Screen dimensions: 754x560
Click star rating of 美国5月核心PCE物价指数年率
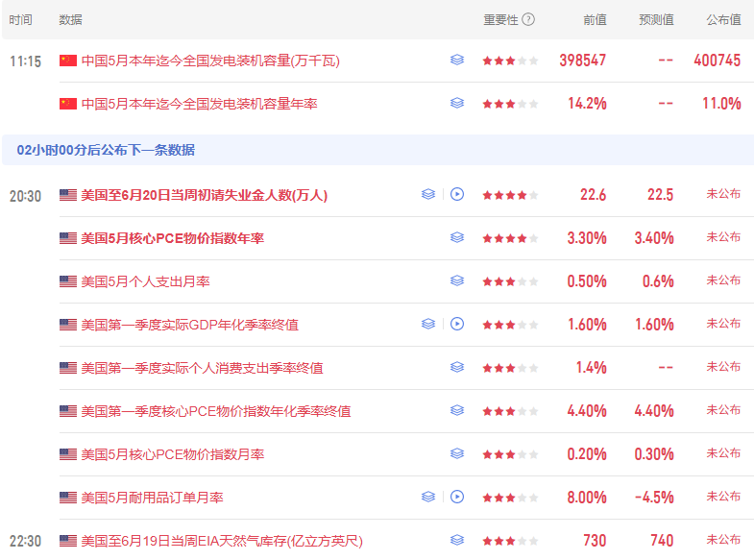coord(510,238)
